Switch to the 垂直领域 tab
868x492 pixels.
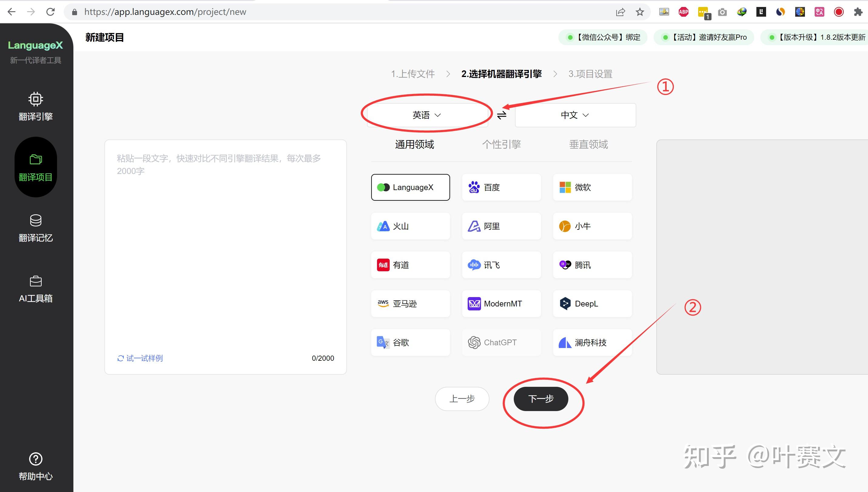point(588,145)
